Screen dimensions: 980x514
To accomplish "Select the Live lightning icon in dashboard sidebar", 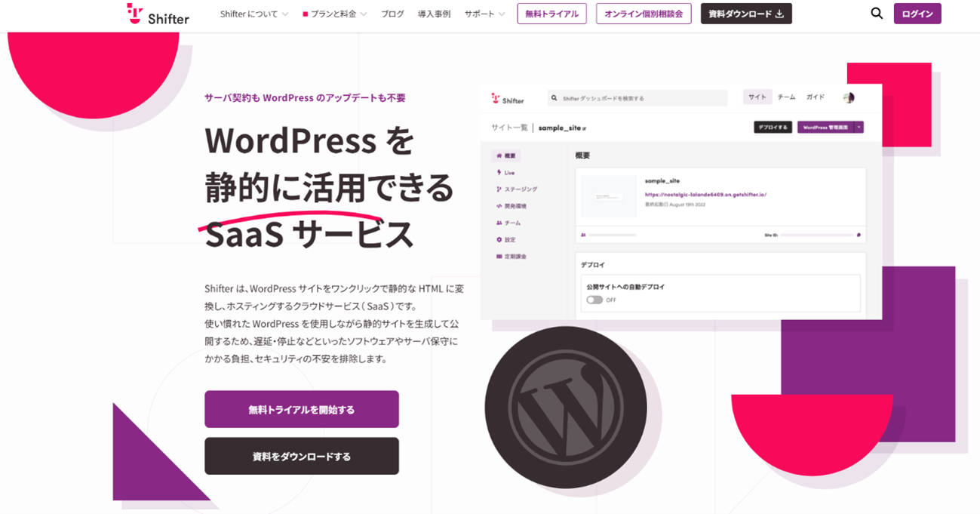I will (x=499, y=173).
